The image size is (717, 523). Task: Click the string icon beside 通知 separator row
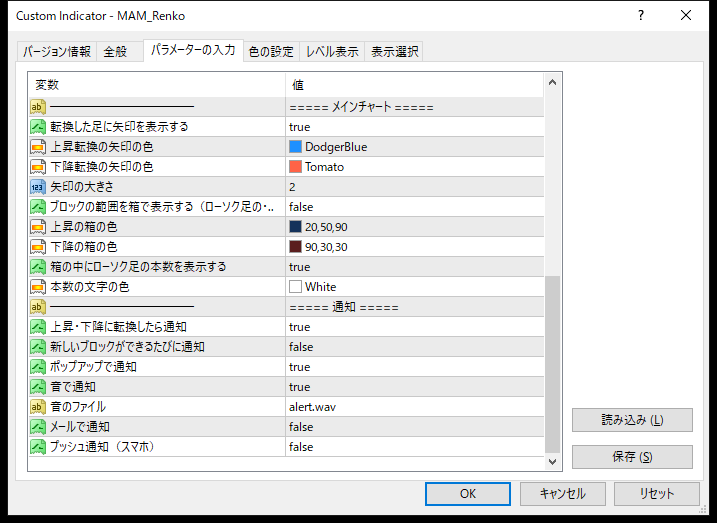click(x=38, y=307)
